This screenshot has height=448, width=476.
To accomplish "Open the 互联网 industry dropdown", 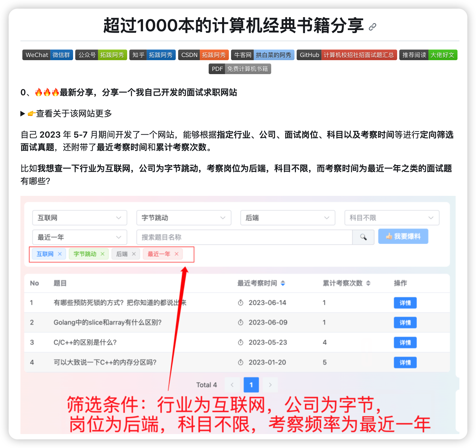I will pyautogui.click(x=80, y=218).
